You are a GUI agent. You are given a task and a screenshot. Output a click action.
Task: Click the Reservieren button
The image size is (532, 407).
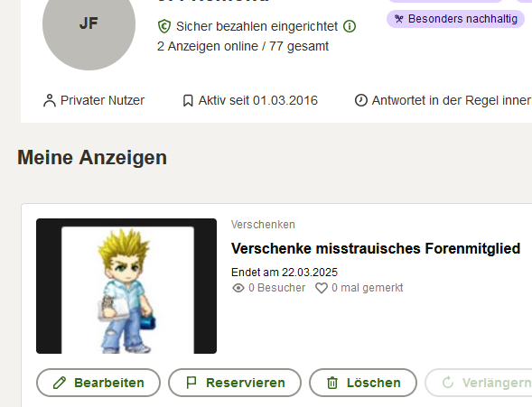[x=235, y=383]
